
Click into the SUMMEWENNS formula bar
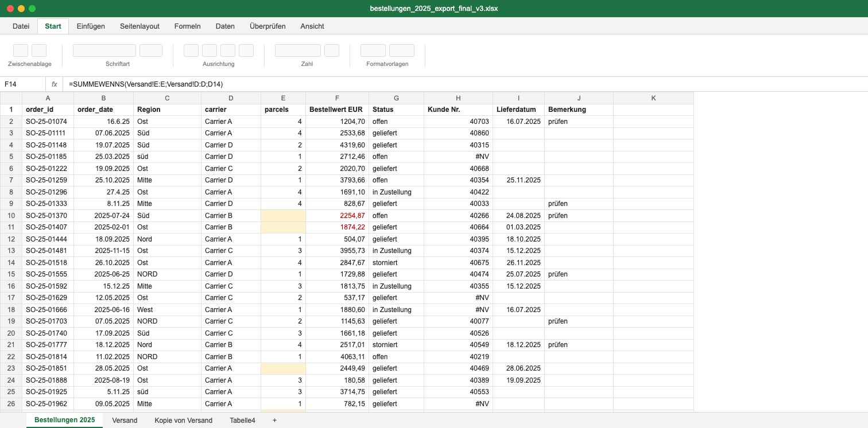pyautogui.click(x=465, y=84)
